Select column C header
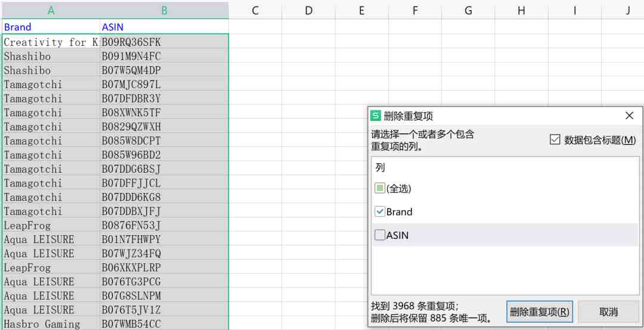Screen dimensions: 644x330 click(255, 10)
